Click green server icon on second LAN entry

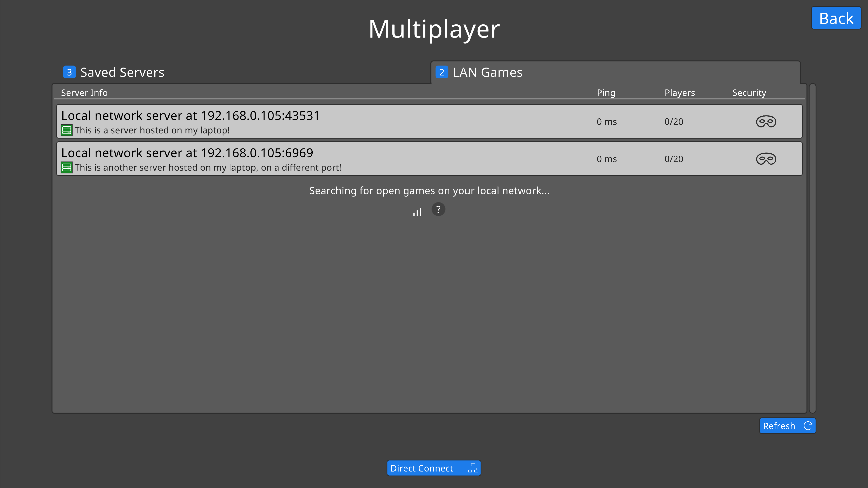pos(66,167)
